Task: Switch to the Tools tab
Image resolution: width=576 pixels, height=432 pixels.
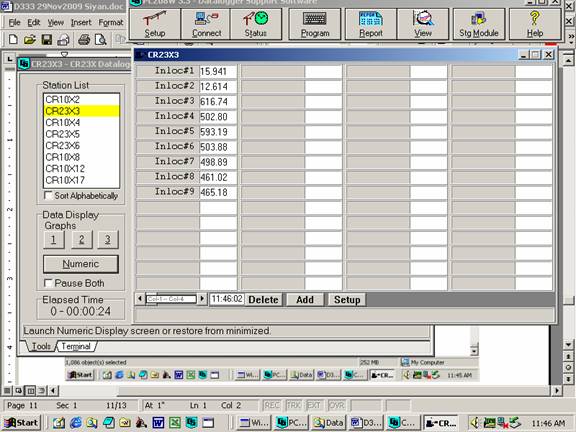Action: [x=41, y=346]
